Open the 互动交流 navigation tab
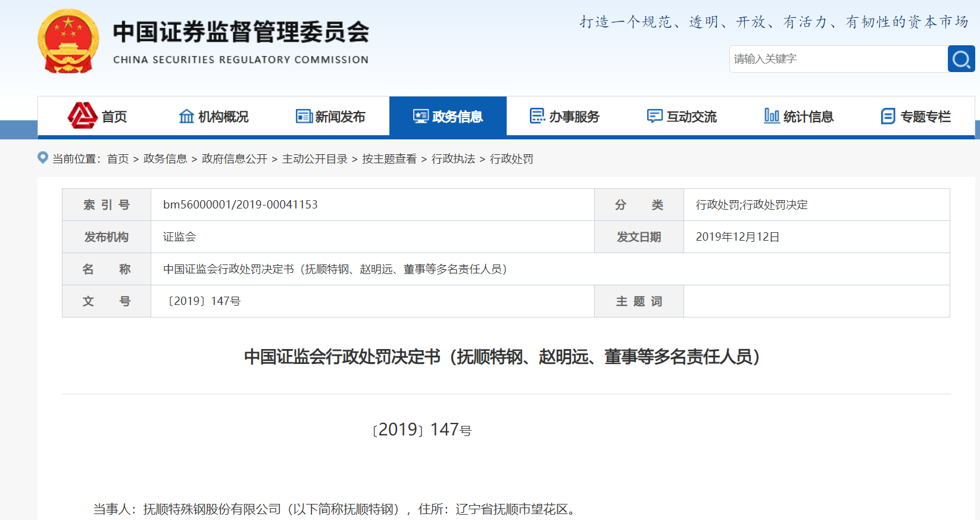 pyautogui.click(x=682, y=116)
